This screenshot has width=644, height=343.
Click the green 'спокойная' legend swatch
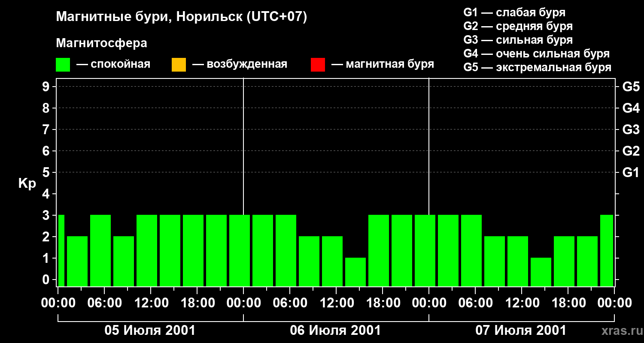pyautogui.click(x=63, y=65)
